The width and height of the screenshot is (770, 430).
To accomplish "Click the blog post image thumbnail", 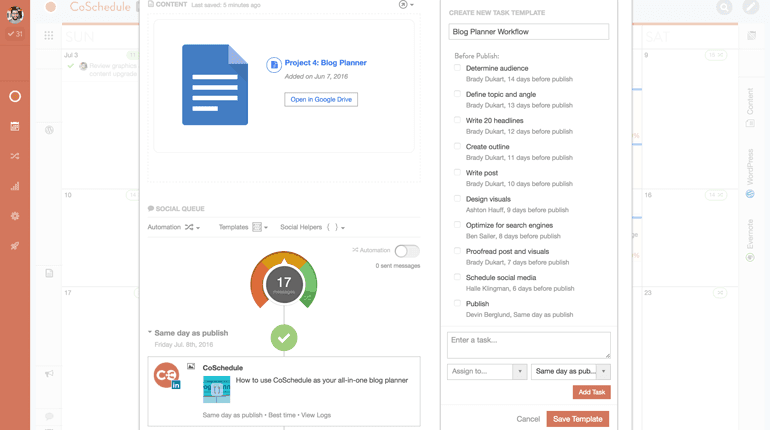I will (x=217, y=389).
